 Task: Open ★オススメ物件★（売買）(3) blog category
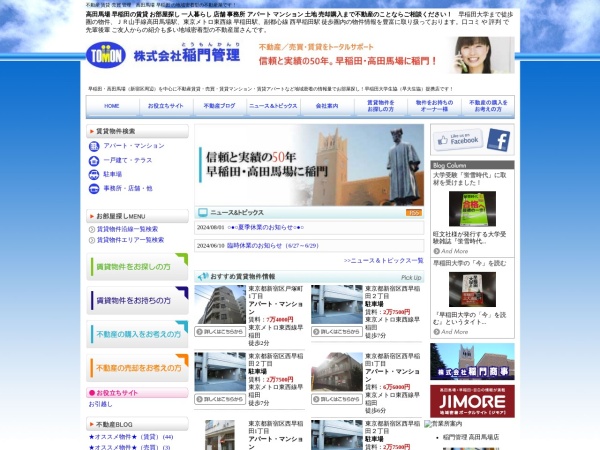[129, 447]
